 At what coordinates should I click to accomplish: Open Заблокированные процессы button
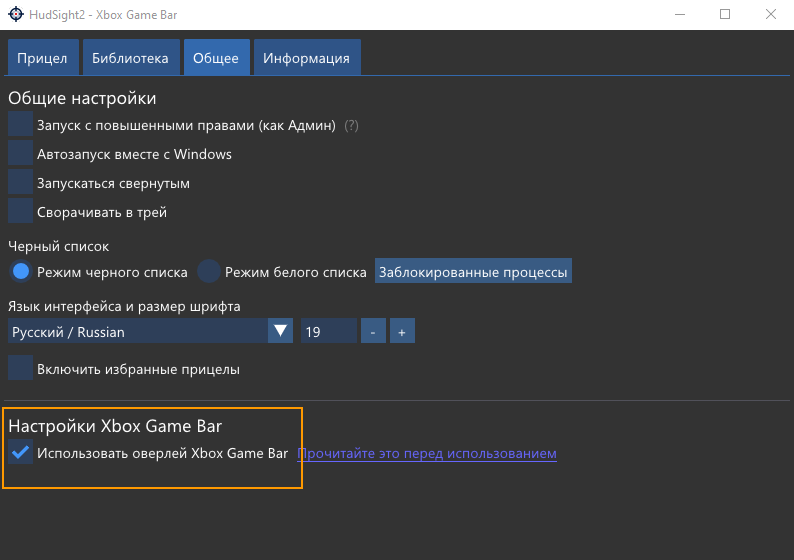click(x=473, y=271)
